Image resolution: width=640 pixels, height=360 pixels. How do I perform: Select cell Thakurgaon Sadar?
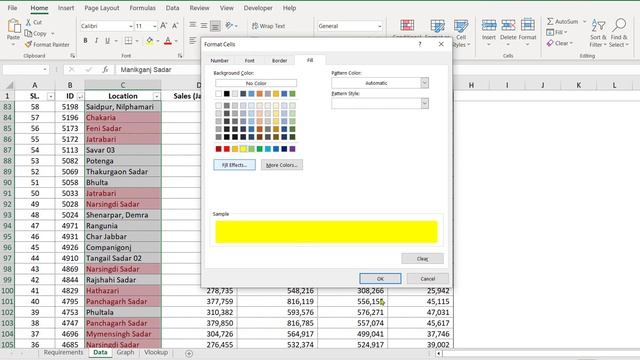click(123, 171)
